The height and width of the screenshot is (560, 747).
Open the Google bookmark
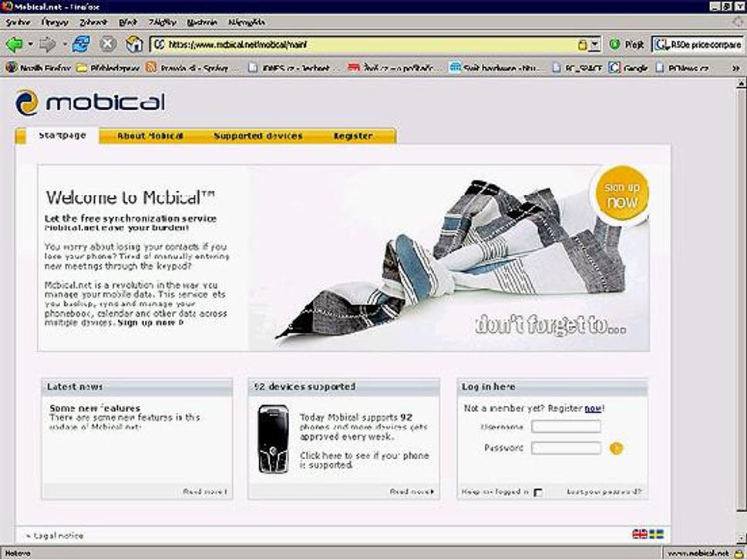[629, 68]
